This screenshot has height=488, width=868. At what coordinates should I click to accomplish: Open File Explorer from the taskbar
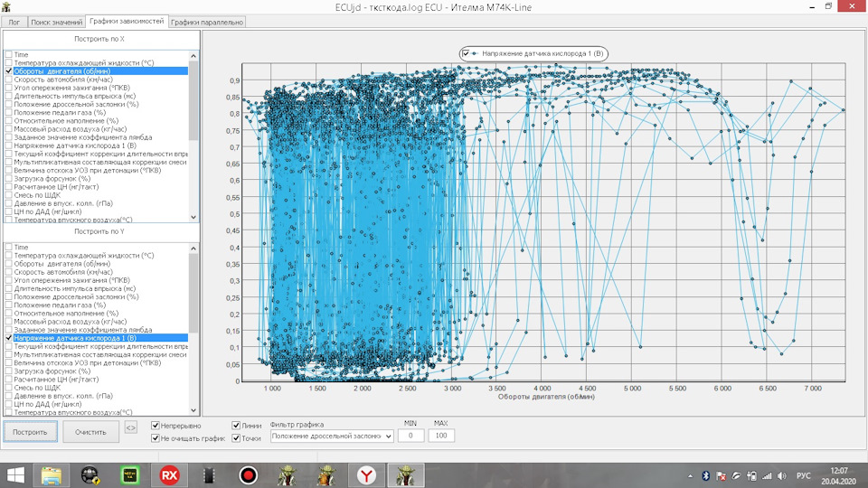pos(53,474)
